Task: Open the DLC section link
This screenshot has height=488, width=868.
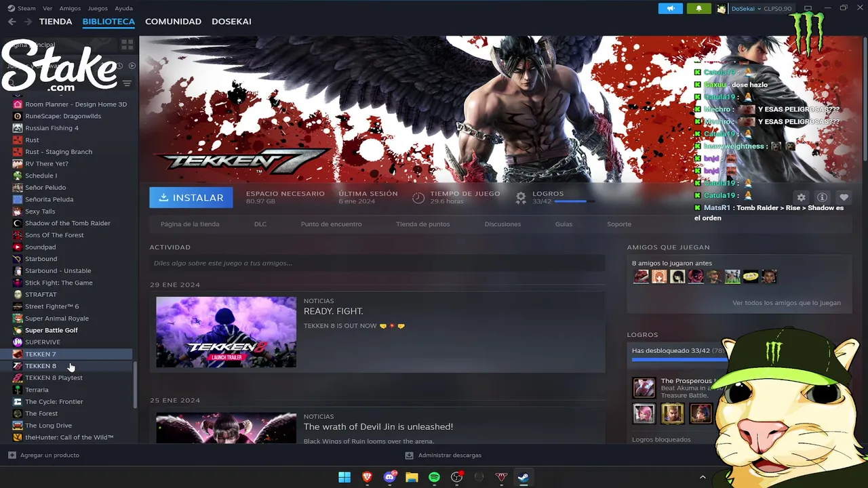Action: point(260,224)
